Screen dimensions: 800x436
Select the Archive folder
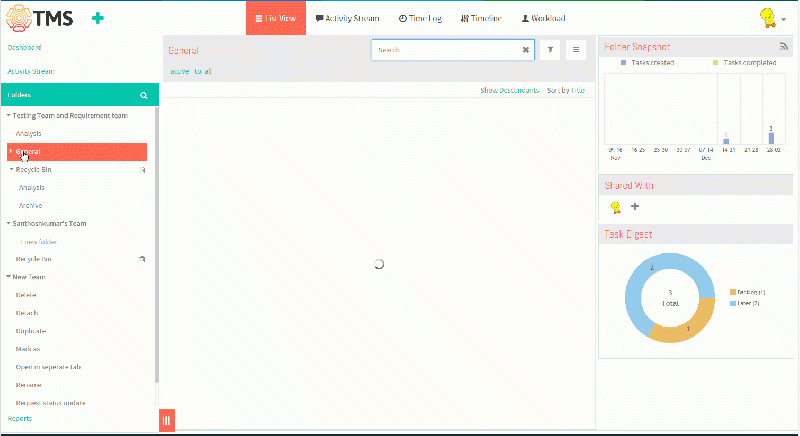pyautogui.click(x=30, y=206)
